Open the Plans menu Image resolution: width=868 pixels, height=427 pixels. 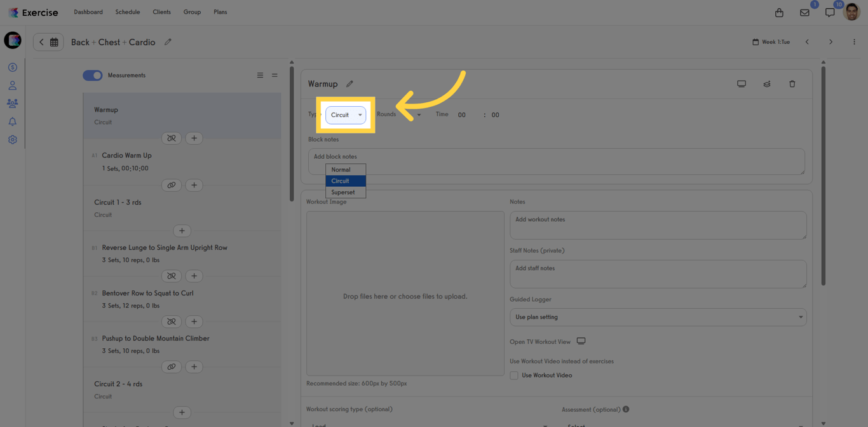[220, 12]
